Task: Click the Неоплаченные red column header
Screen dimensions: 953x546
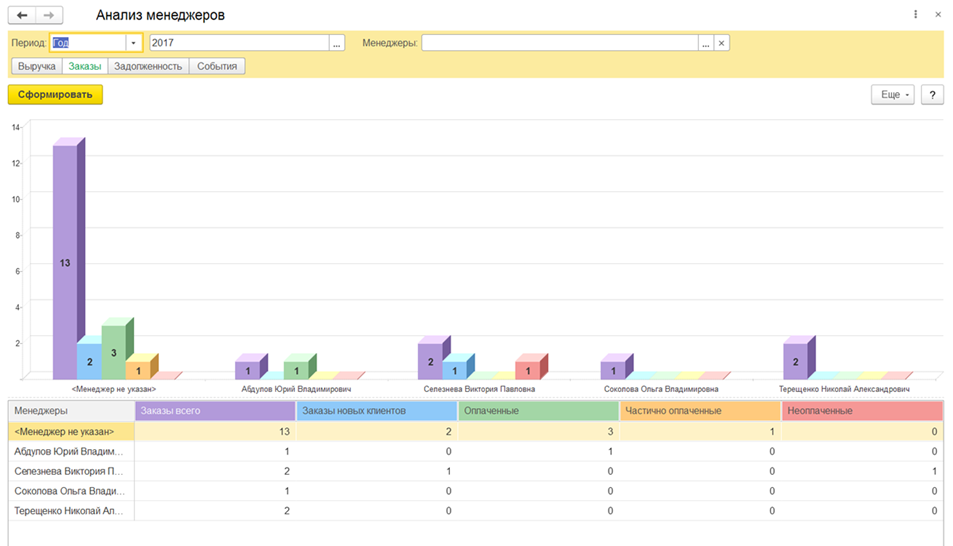Action: coord(861,411)
